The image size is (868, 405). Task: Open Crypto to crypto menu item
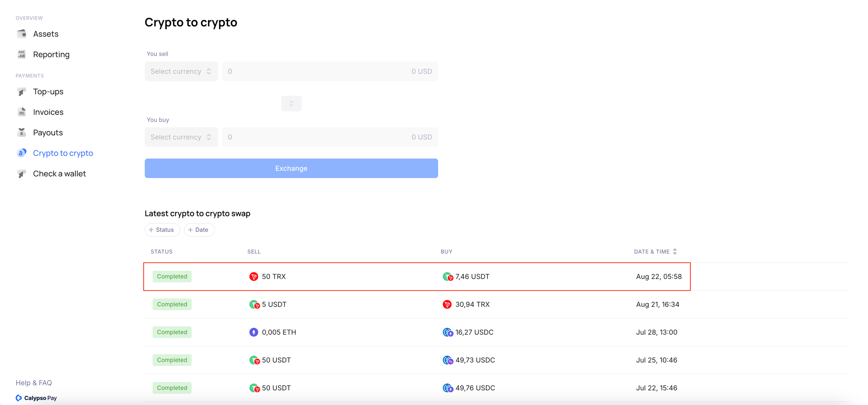[x=63, y=153]
